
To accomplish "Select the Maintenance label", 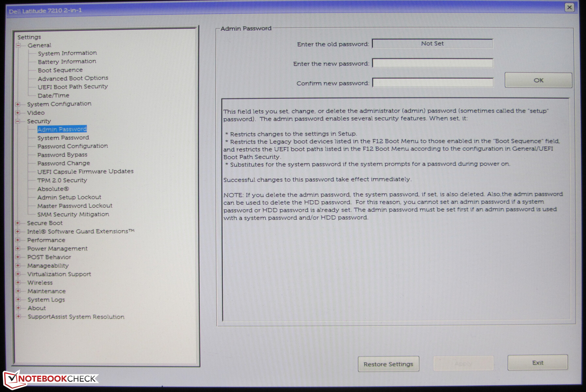I will coord(46,291).
